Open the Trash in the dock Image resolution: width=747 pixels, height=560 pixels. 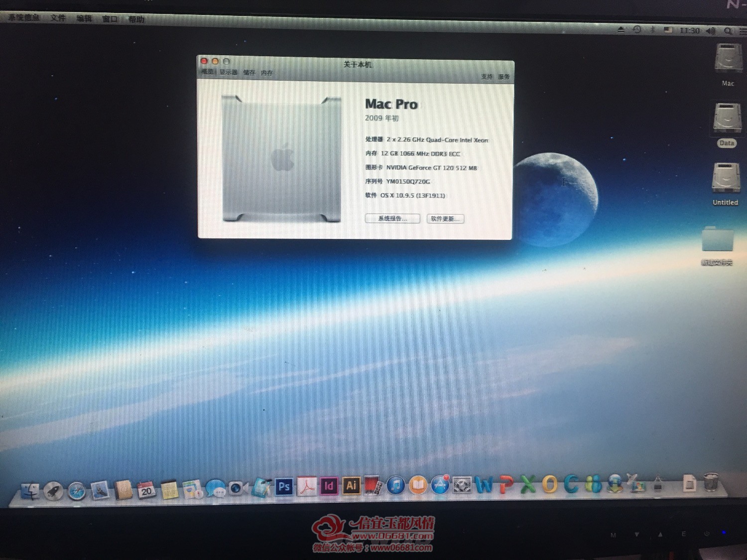[x=711, y=482]
